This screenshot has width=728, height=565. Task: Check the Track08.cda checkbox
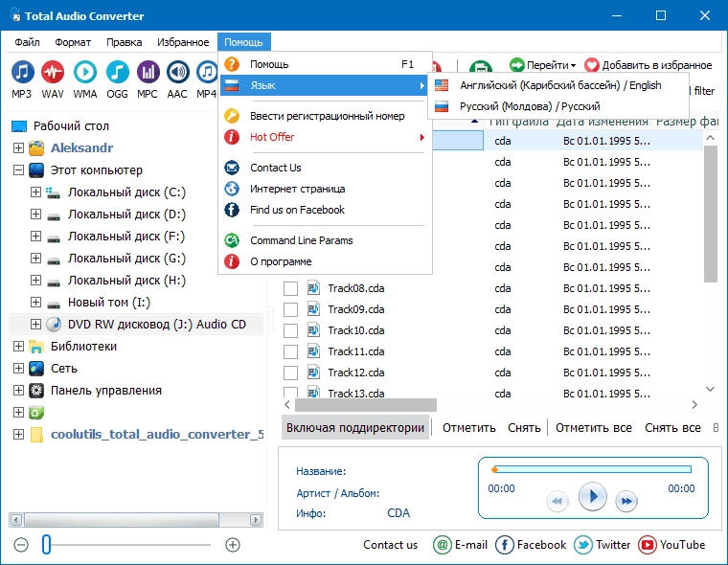290,289
